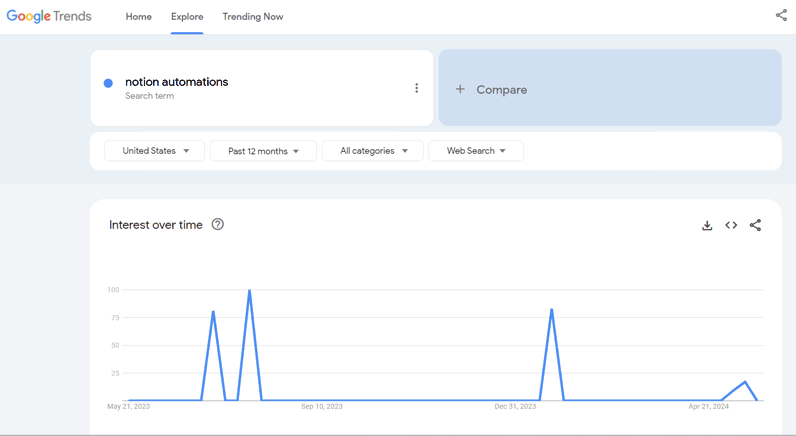Download the Interest over time CSV
Image resolution: width=796 pixels, height=436 pixels.
click(707, 225)
